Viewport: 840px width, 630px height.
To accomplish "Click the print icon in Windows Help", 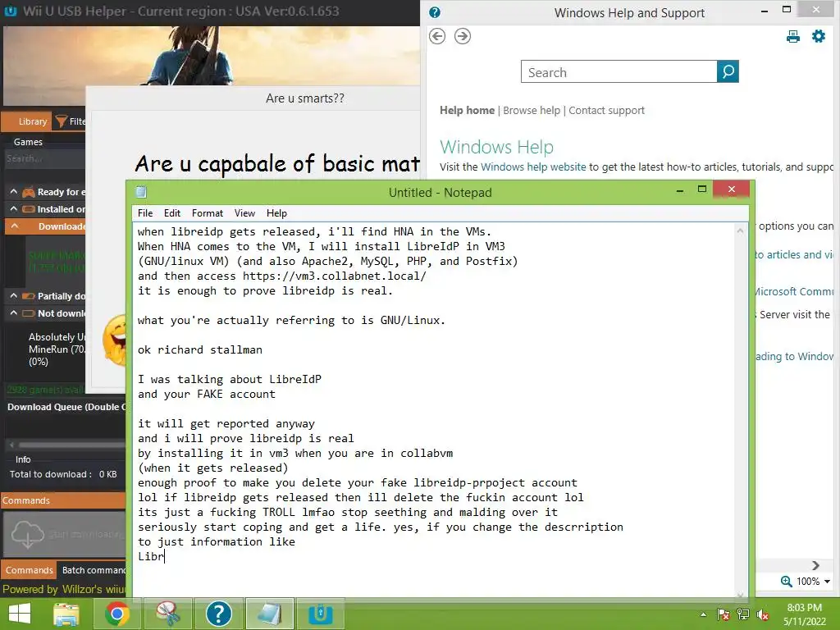I will pyautogui.click(x=793, y=36).
